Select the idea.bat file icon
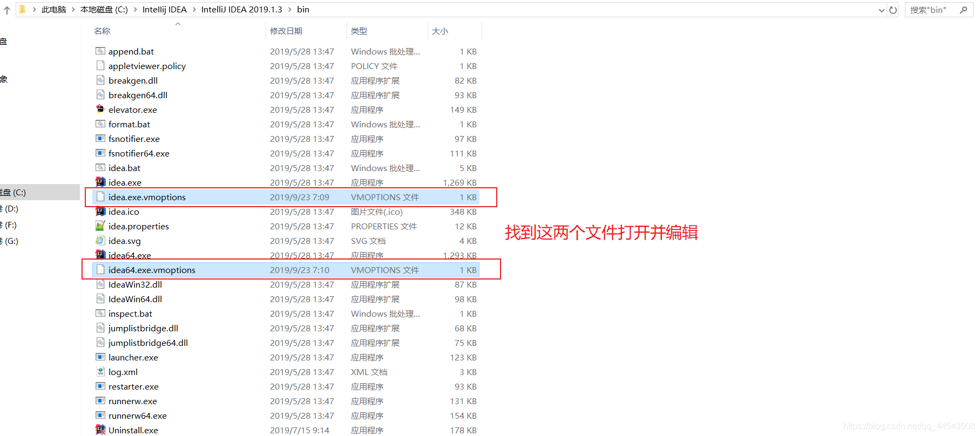Viewport: 980px width, 436px height. click(100, 168)
